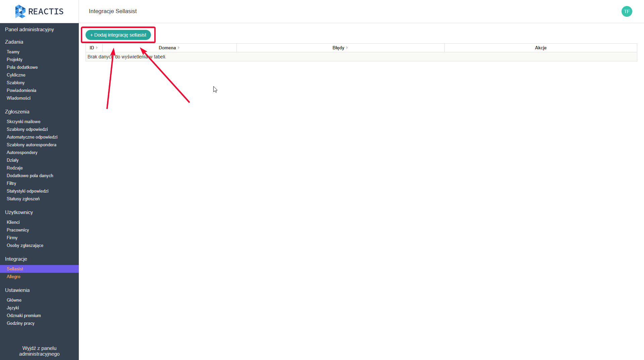The image size is (644, 360).
Task: Navigate to Automatyczne odpowiedzi
Action: (32, 137)
